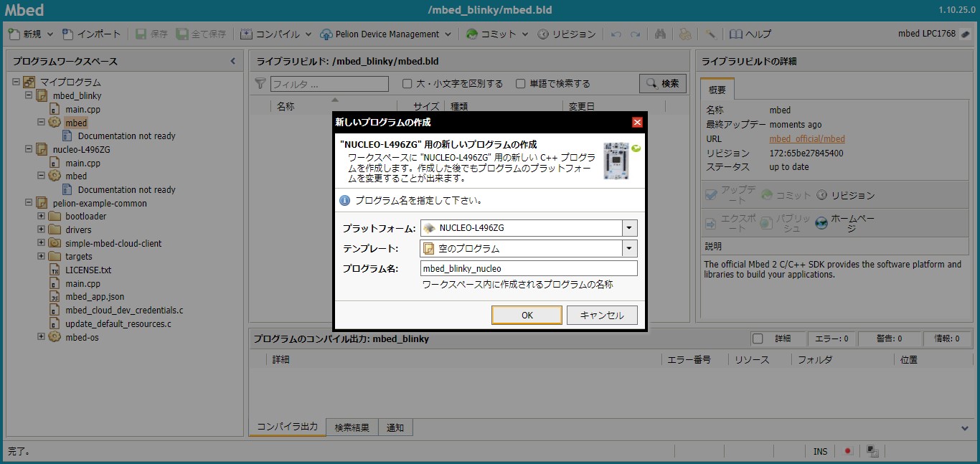
Task: Click the リビジョン button in library details
Action: [846, 195]
